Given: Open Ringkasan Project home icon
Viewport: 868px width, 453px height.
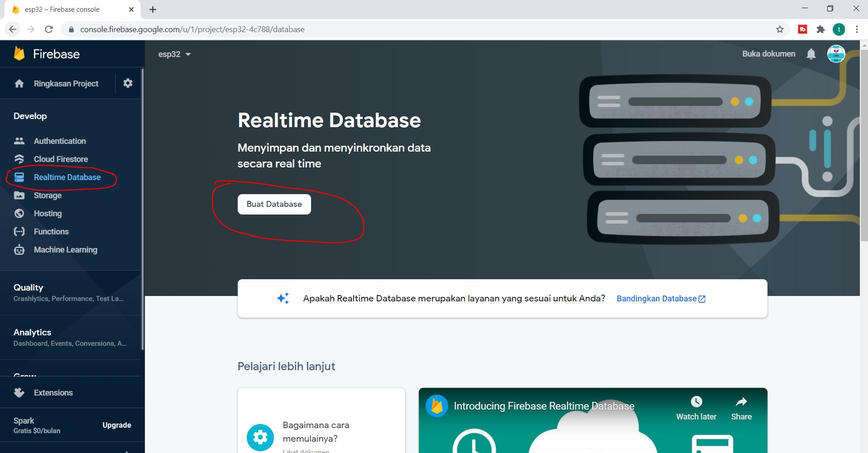Looking at the screenshot, I should pos(19,83).
